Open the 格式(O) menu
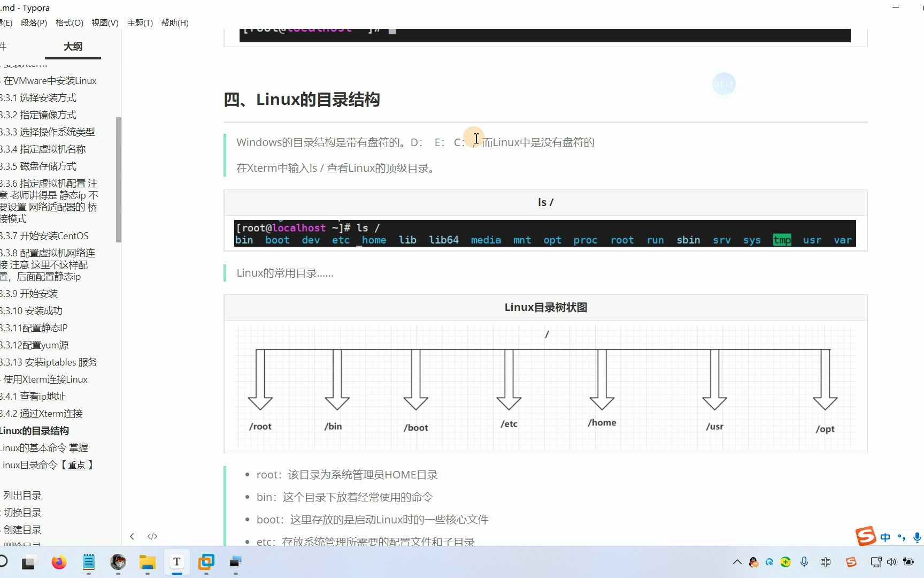Image resolution: width=924 pixels, height=578 pixels. coord(69,22)
